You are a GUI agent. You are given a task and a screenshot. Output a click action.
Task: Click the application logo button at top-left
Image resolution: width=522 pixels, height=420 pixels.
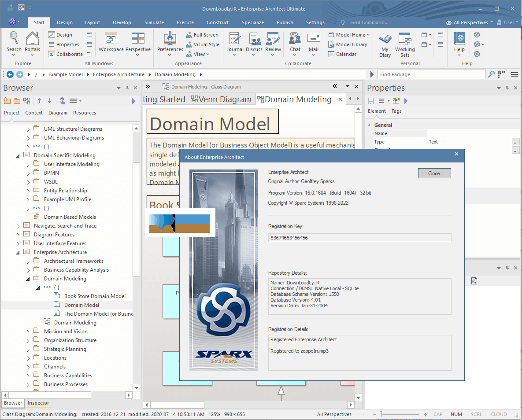[12, 22]
